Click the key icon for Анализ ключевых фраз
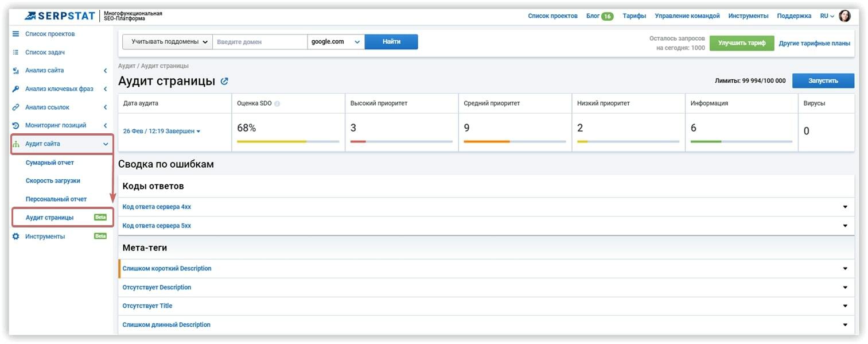Image resolution: width=868 pixels, height=344 pixels. coord(16,89)
